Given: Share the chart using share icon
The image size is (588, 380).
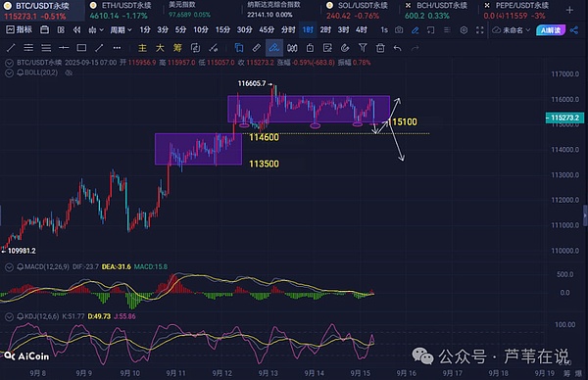Looking at the screenshot, I should (x=574, y=30).
